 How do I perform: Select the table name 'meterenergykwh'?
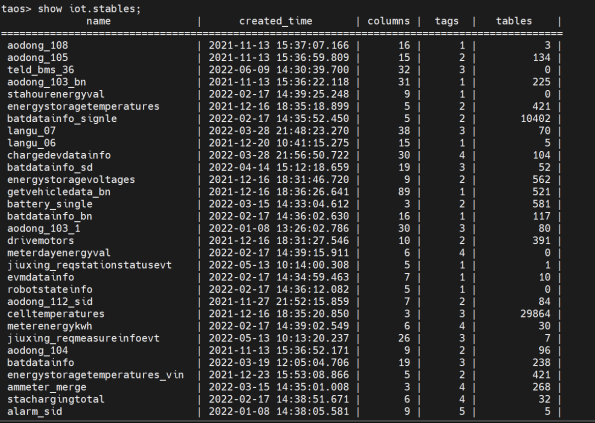click(x=50, y=326)
